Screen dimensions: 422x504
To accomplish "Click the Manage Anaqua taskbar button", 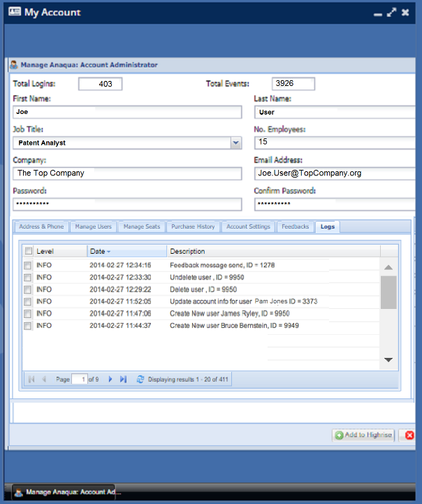I will pyautogui.click(x=64, y=492).
